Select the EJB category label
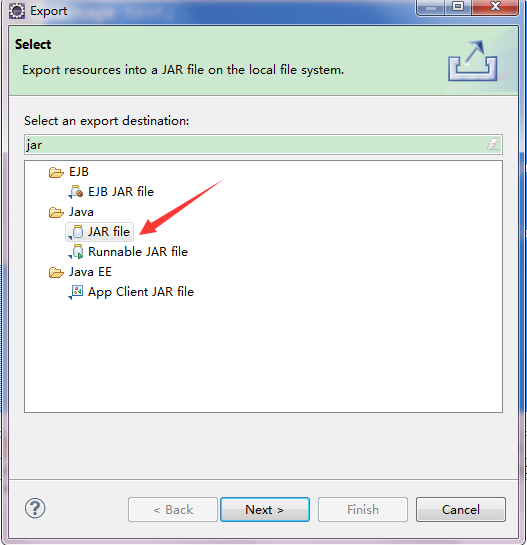 [79, 172]
